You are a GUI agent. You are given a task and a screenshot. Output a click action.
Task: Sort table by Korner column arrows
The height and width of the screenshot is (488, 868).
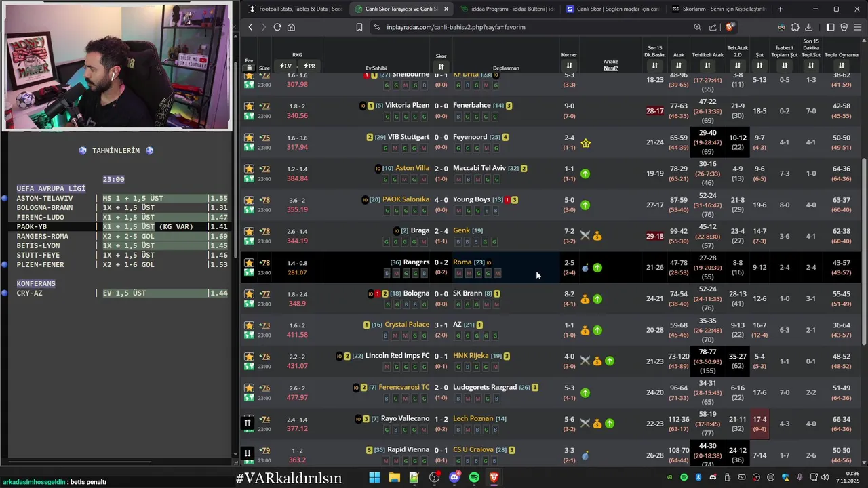tap(569, 66)
